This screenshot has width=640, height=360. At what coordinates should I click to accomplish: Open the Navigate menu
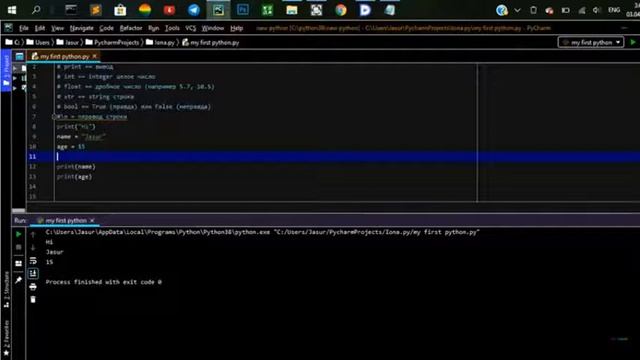pyautogui.click(x=82, y=28)
